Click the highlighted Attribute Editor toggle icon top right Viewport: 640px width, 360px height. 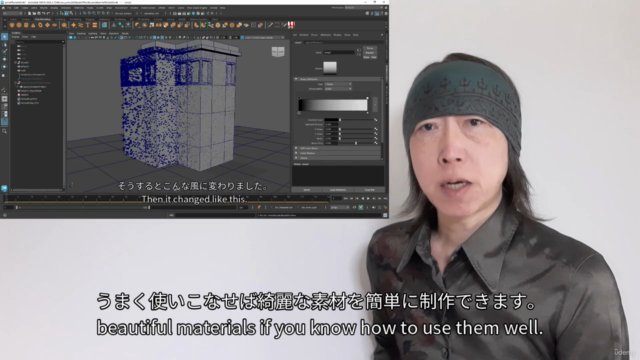pos(377,13)
